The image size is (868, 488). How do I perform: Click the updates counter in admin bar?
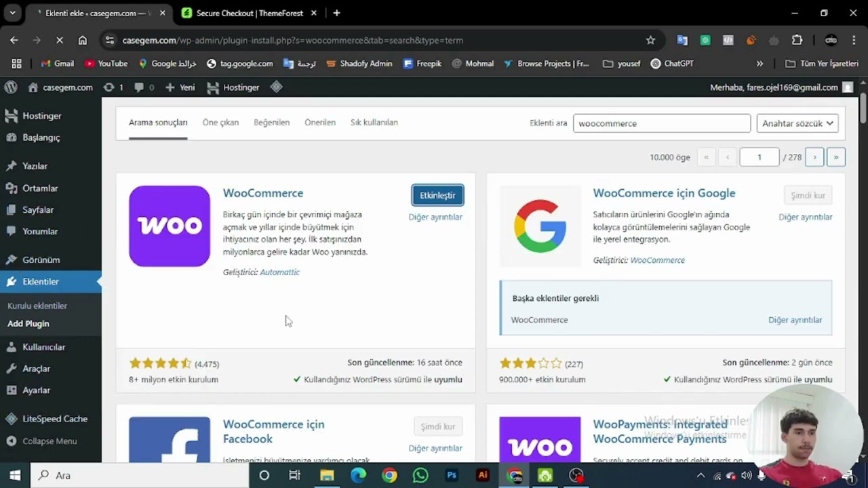tap(113, 87)
